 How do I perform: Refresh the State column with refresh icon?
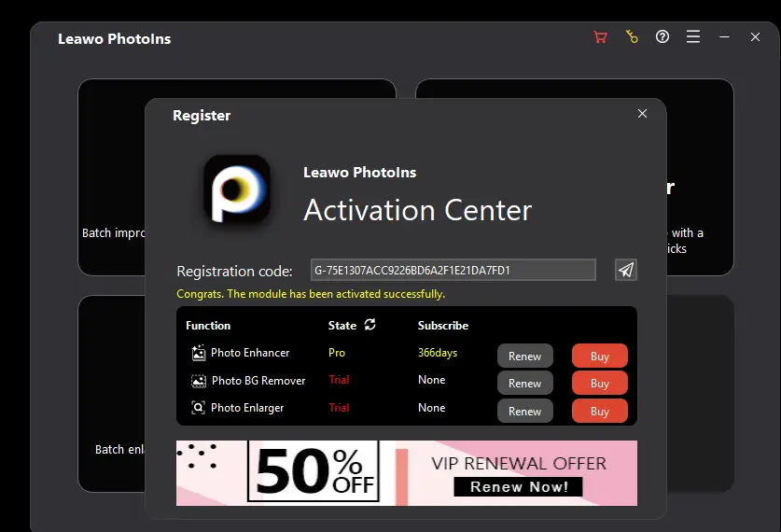370,325
